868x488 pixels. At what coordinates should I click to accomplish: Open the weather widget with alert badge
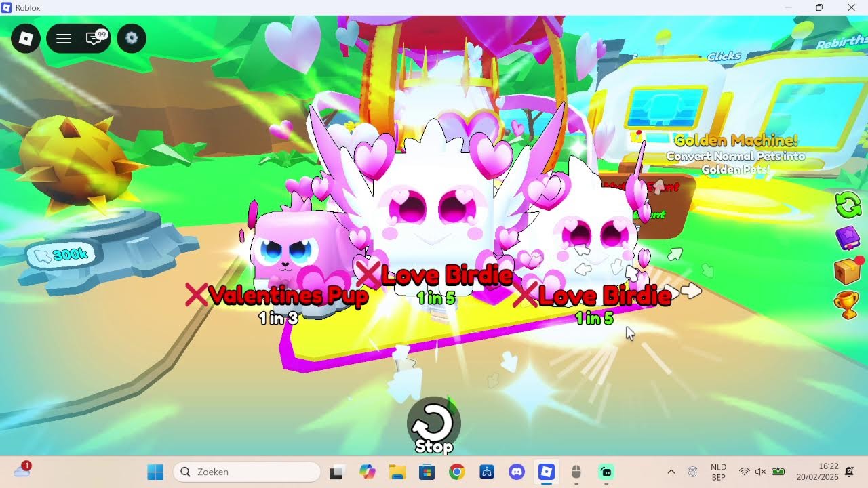coord(22,469)
